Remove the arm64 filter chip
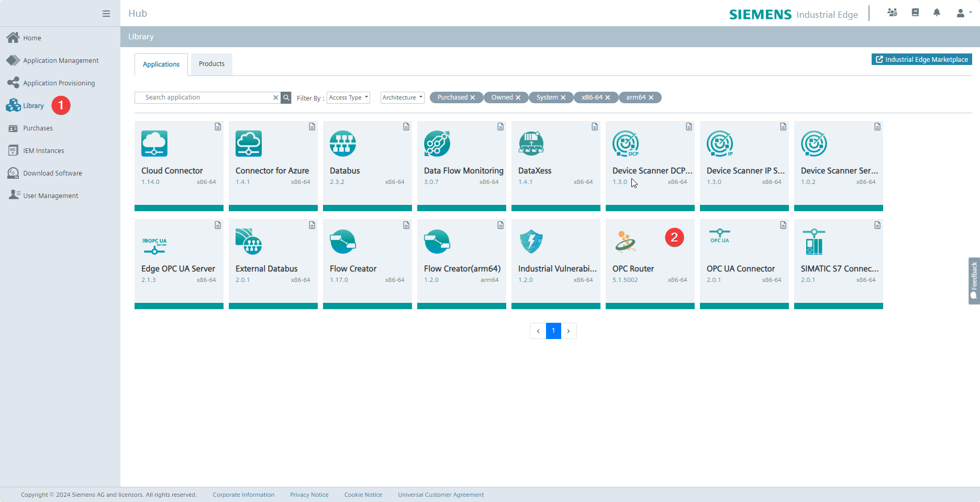 tap(651, 97)
